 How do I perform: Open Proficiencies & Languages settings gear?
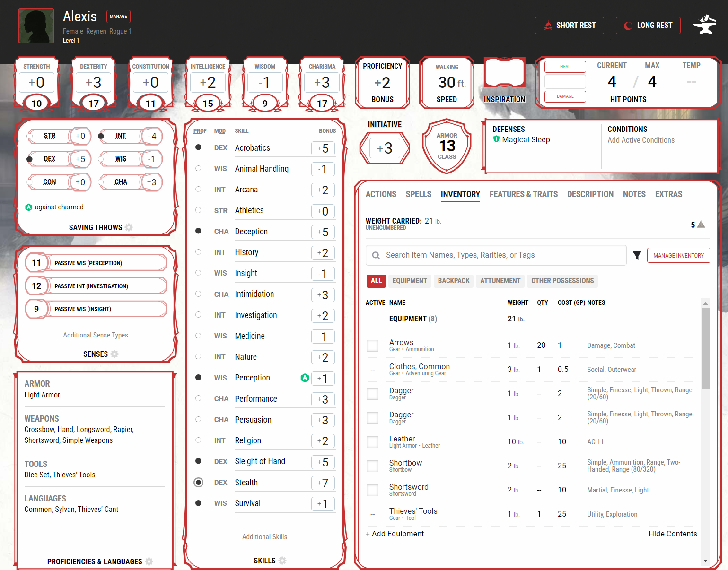149,561
